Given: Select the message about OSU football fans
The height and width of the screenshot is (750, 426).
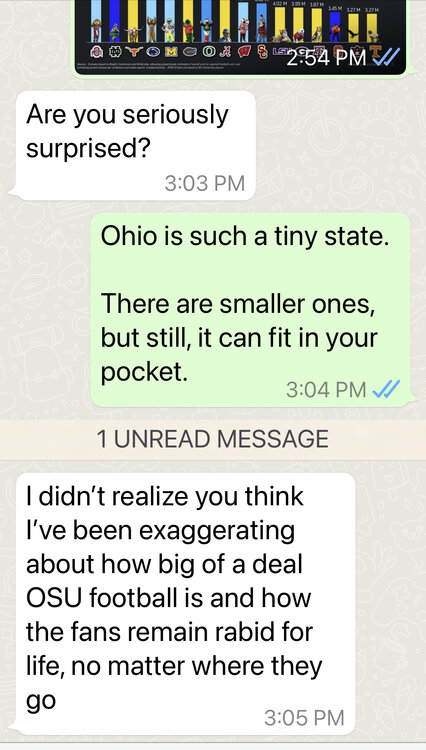Looking at the screenshot, I should tap(185, 604).
